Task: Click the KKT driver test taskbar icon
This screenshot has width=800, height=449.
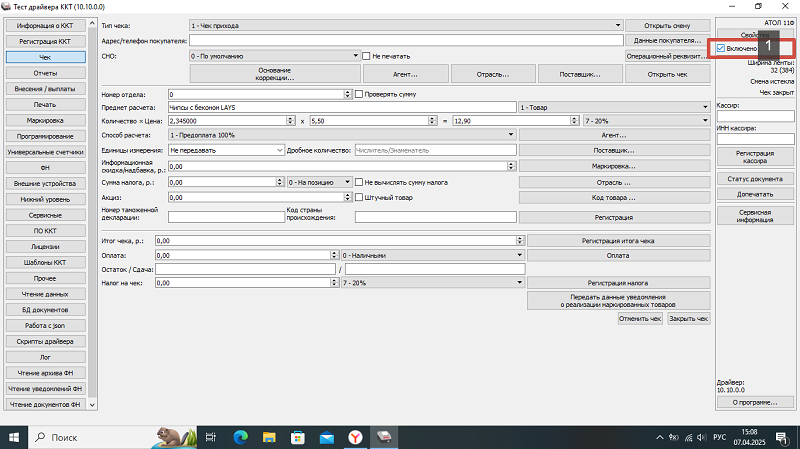Action: 384,437
